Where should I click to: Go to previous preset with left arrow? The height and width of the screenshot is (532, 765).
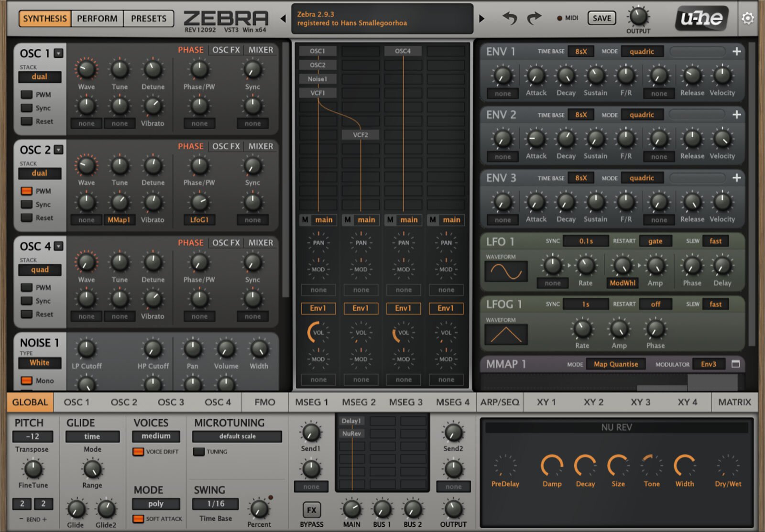283,19
